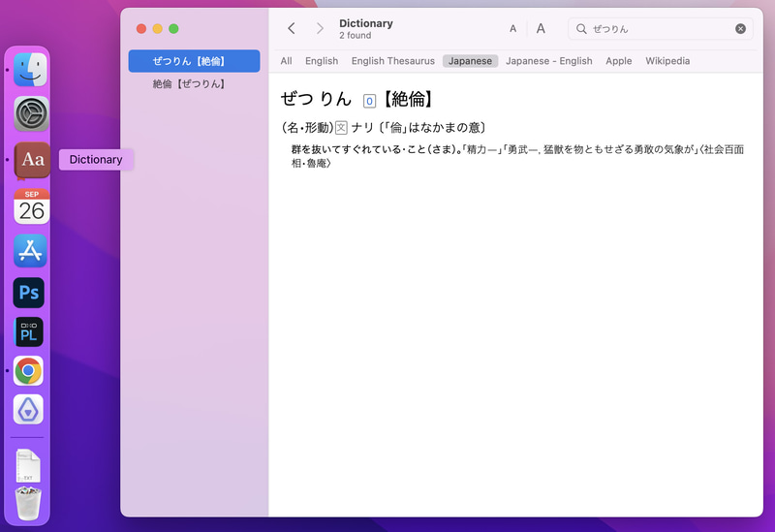
Task: Click the reading ぜつ りん heading
Action: [317, 99]
